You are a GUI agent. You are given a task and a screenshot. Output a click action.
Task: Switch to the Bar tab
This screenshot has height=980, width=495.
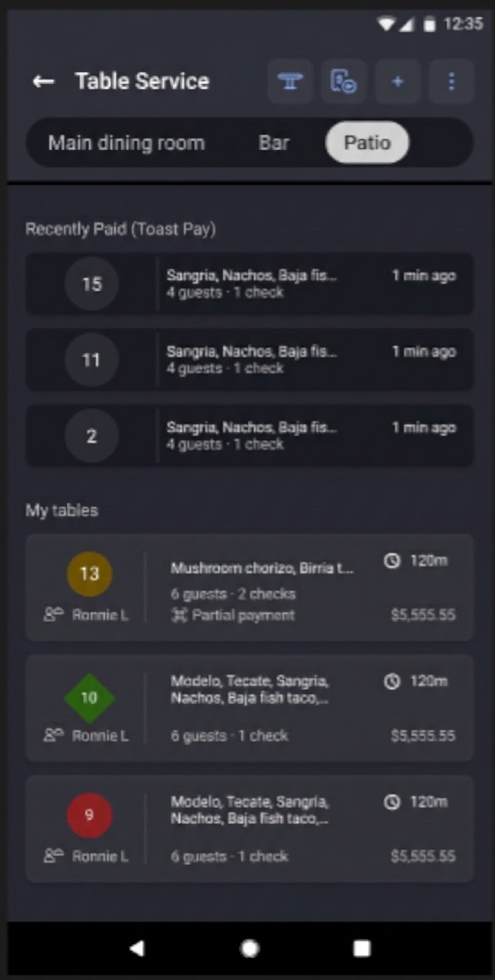click(x=274, y=143)
